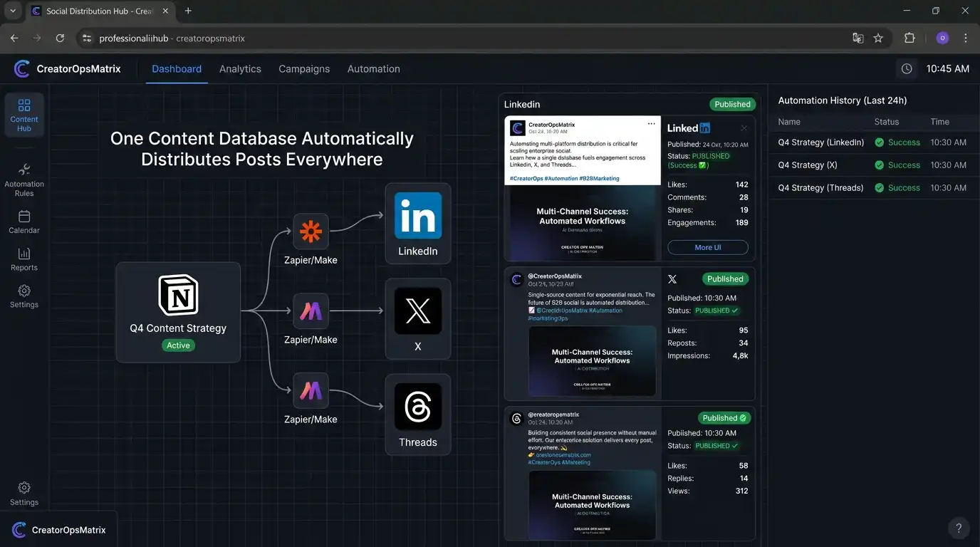The height and width of the screenshot is (547, 980).
Task: Open the LinkedIn post image thumbnail
Action: pos(583,223)
